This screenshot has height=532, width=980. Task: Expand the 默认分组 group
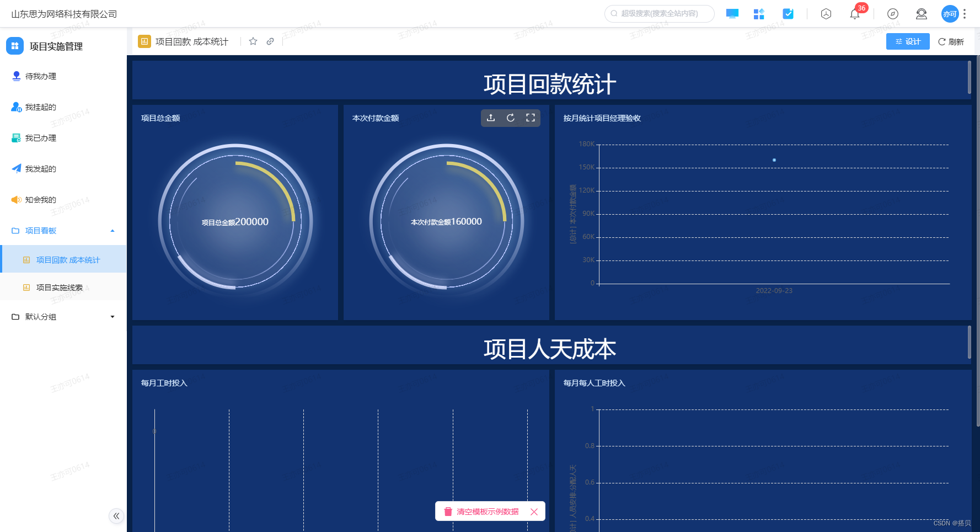[x=63, y=317]
